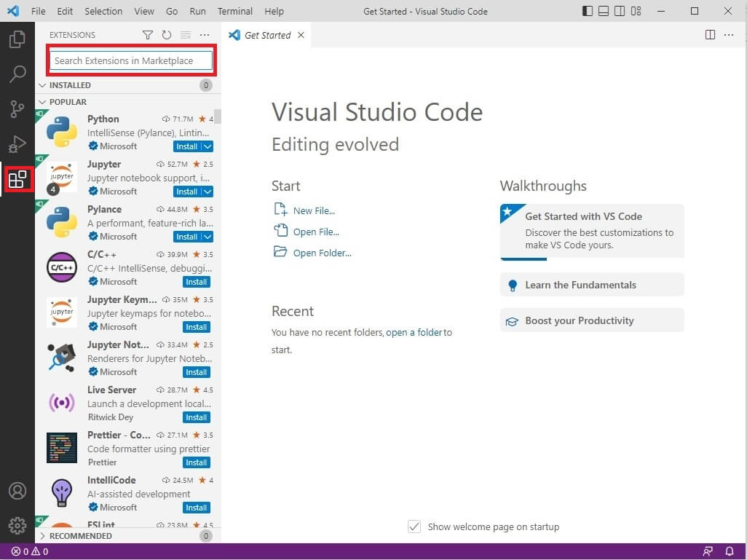
Task: Open the Run and Debug view
Action: pyautogui.click(x=17, y=143)
